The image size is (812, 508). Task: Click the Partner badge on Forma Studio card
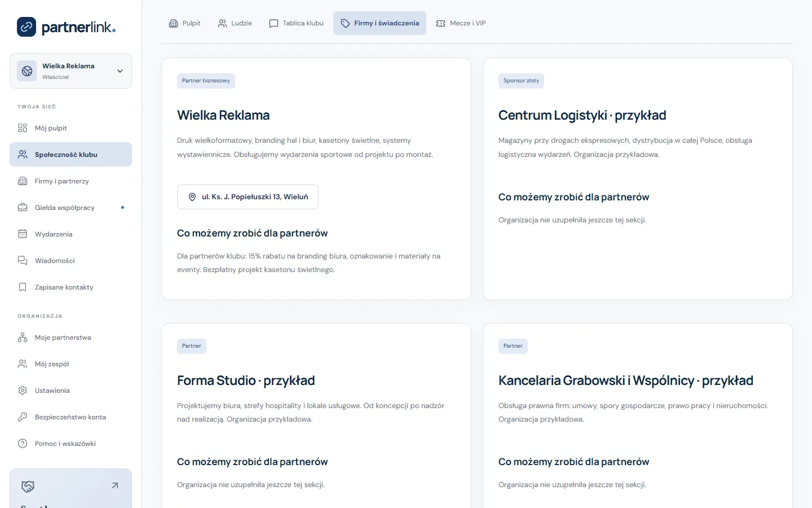(192, 346)
